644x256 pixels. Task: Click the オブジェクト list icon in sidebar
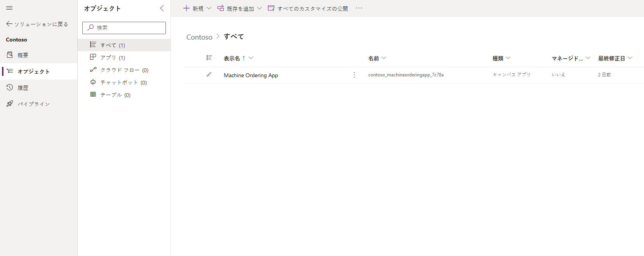[10, 71]
